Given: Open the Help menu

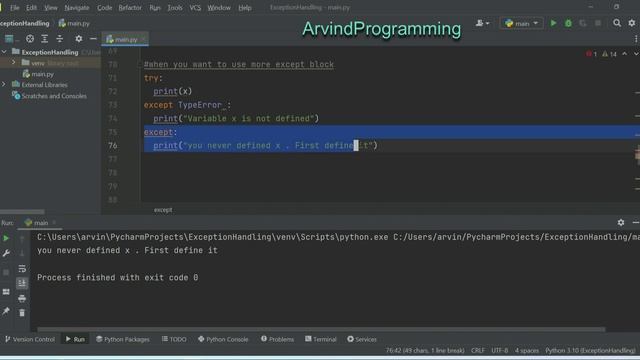Looking at the screenshot, I should (x=244, y=7).
